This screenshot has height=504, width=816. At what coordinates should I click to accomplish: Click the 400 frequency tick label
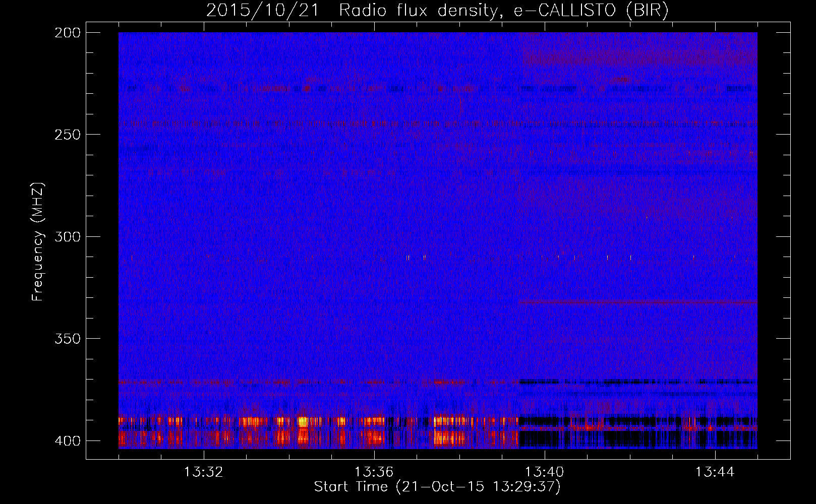coord(68,440)
